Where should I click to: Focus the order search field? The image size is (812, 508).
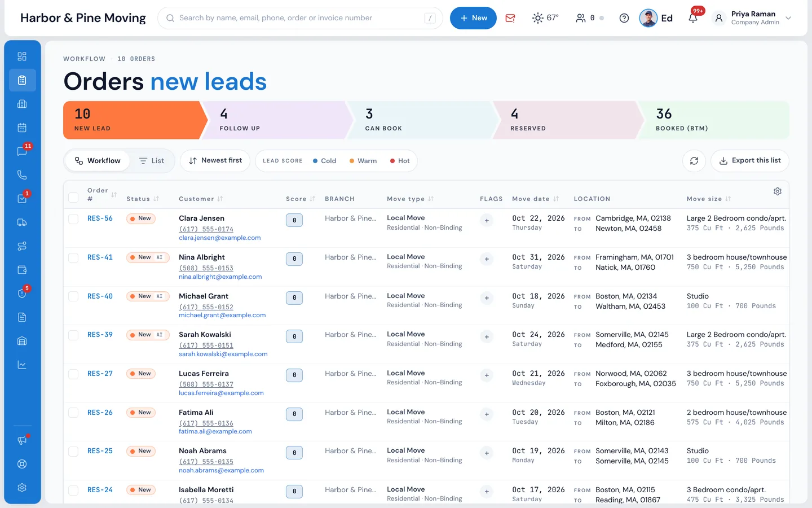[x=300, y=18]
